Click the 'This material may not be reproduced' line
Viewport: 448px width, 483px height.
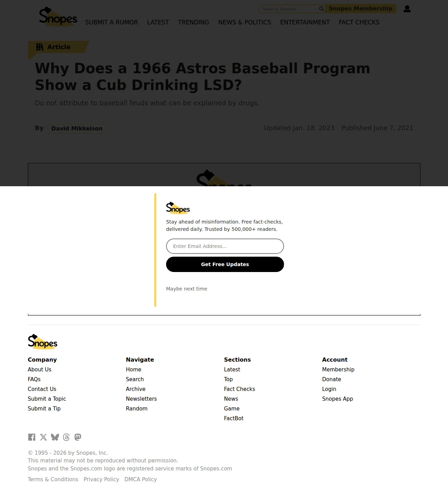coord(103,460)
